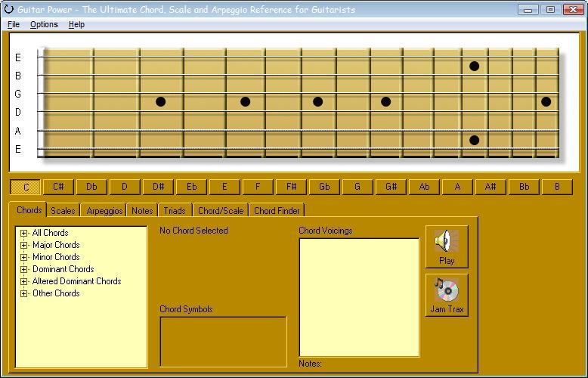This screenshot has height=378, width=588.
Task: Click the Dominant Chords tree label
Action: (63, 269)
